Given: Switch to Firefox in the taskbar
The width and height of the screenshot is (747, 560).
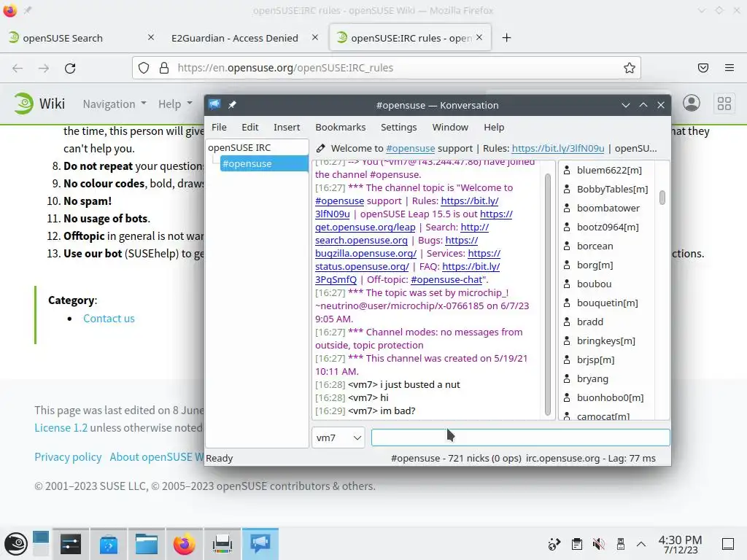Looking at the screenshot, I should point(185,544).
